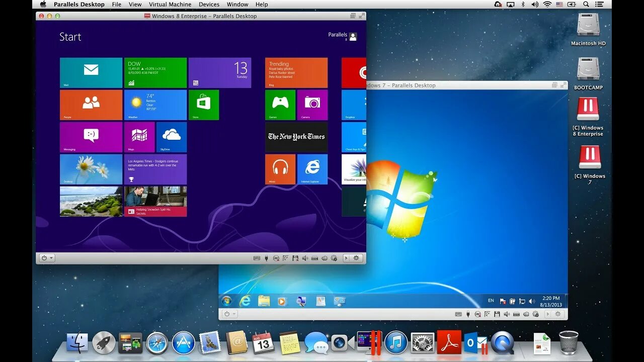644x362 pixels.
Task: Open the File menu
Action: pos(117,5)
